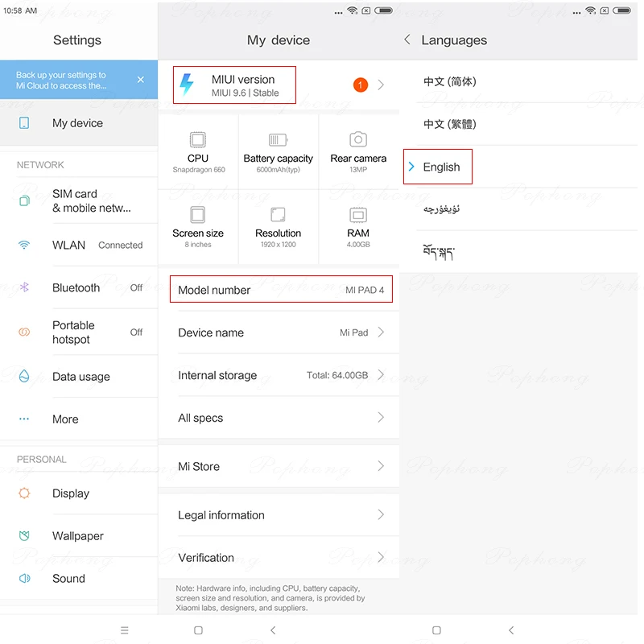Open Bluetooth settings
The width and height of the screenshot is (644, 644).
tap(79, 287)
